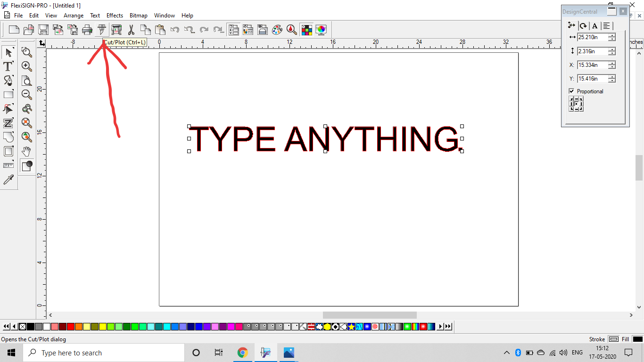
Task: Choose the Select arrow tool
Action: click(8, 52)
